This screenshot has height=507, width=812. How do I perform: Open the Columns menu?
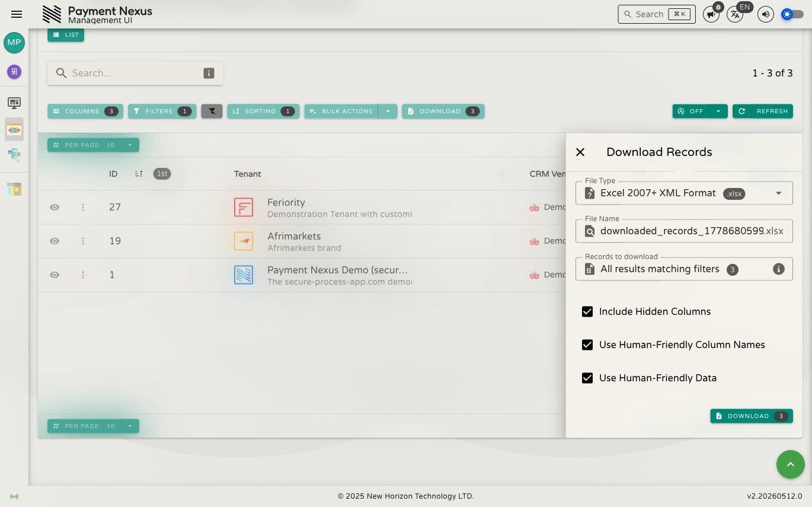pos(85,111)
